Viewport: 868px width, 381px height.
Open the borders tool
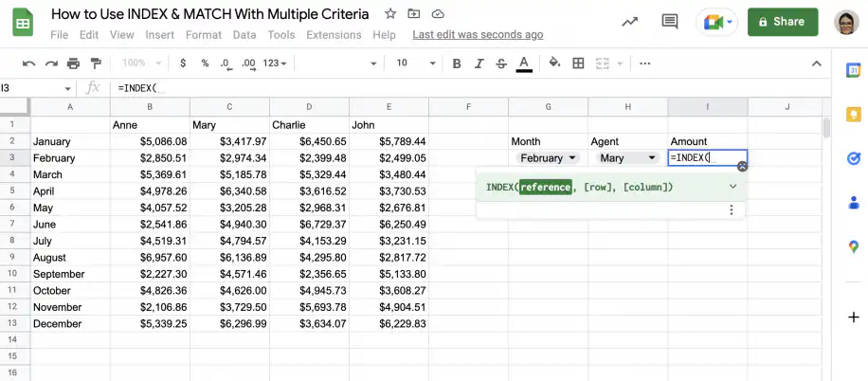[578, 63]
